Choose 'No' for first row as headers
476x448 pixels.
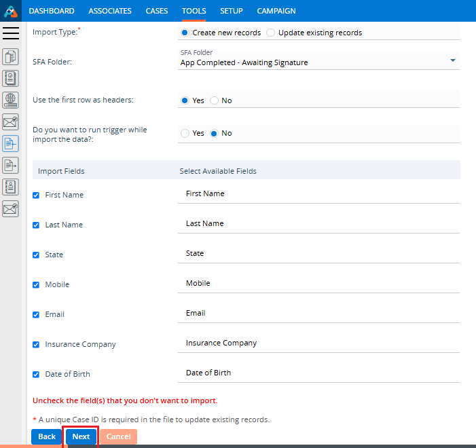pyautogui.click(x=214, y=100)
